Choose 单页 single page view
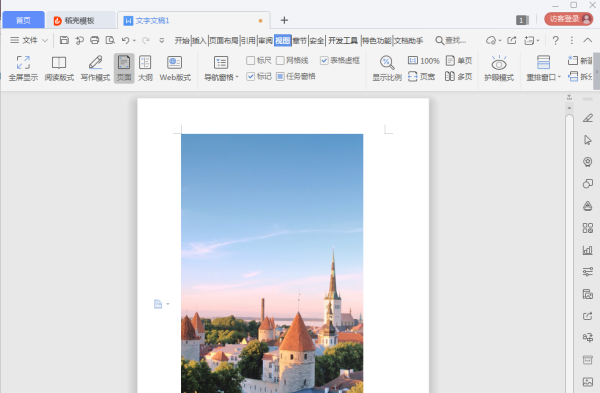The height and width of the screenshot is (393, 600). [x=459, y=60]
